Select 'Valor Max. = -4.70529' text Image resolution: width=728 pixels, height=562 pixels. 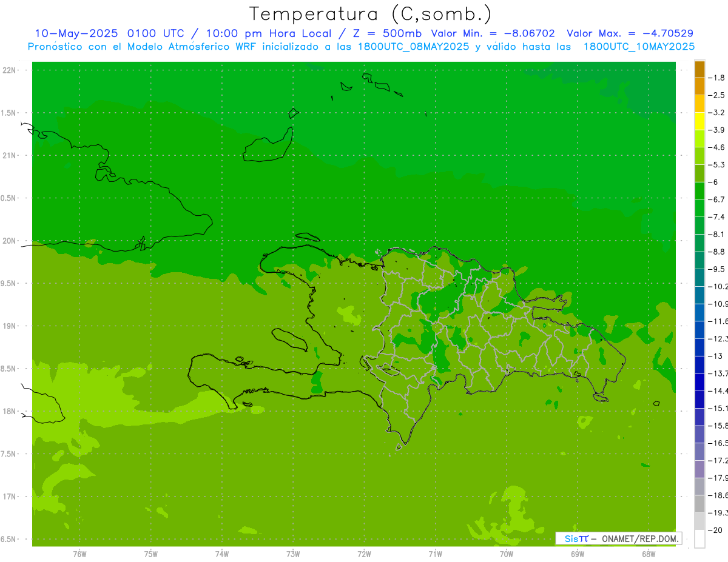point(630,33)
